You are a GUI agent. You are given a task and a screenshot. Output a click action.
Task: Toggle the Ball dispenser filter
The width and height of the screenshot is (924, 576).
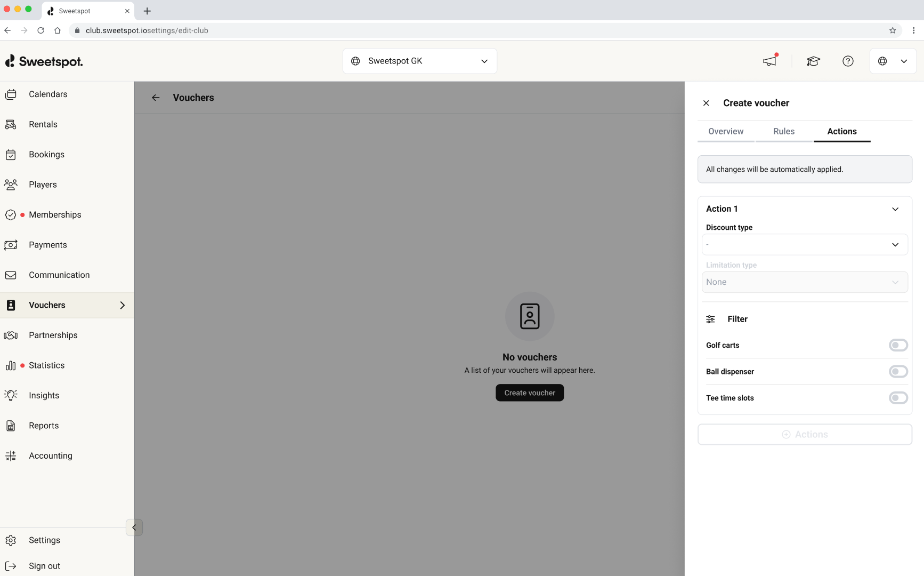pyautogui.click(x=898, y=372)
